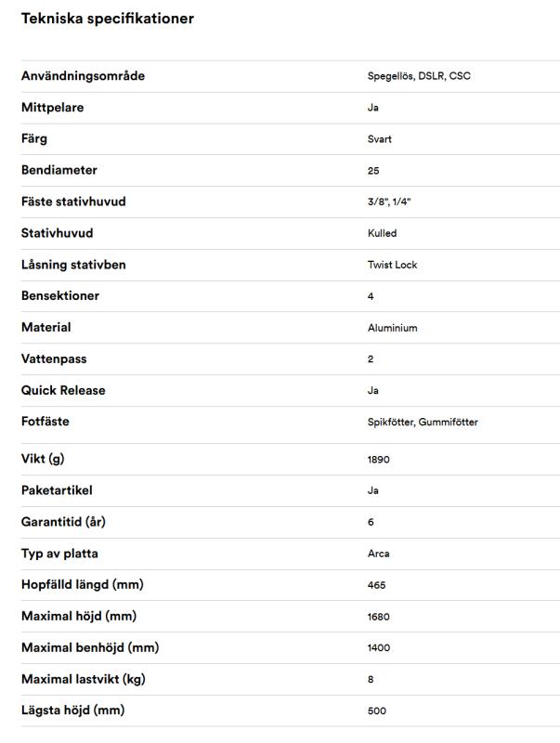Click the "Bensektioner" label
Viewport: 560px width, 743px height.
point(60,296)
